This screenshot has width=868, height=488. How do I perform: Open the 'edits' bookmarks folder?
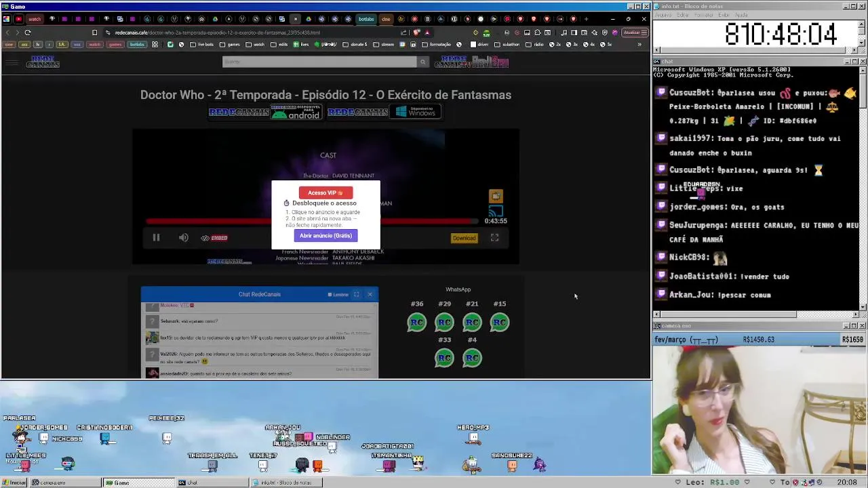(279, 45)
